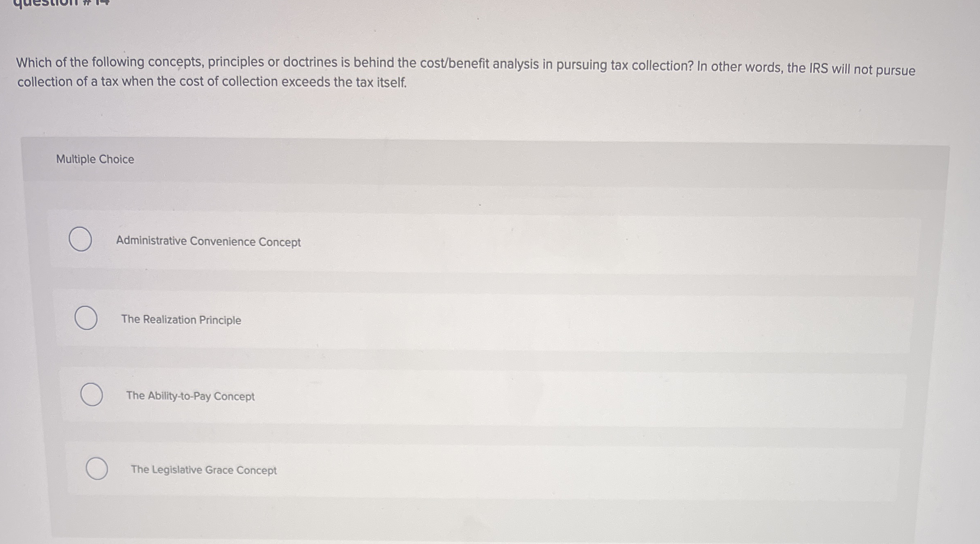Select the Realization Principle radio button
The image size is (980, 544).
86,319
